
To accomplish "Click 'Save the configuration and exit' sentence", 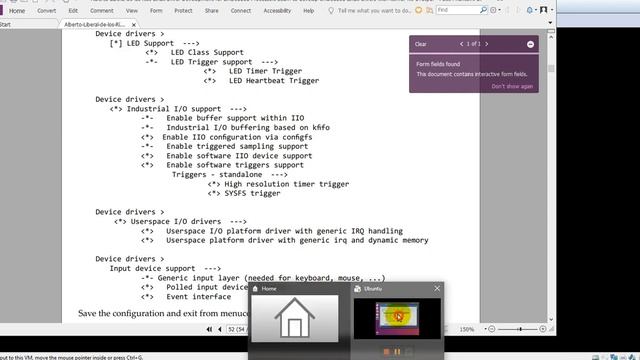I will coord(163,313).
